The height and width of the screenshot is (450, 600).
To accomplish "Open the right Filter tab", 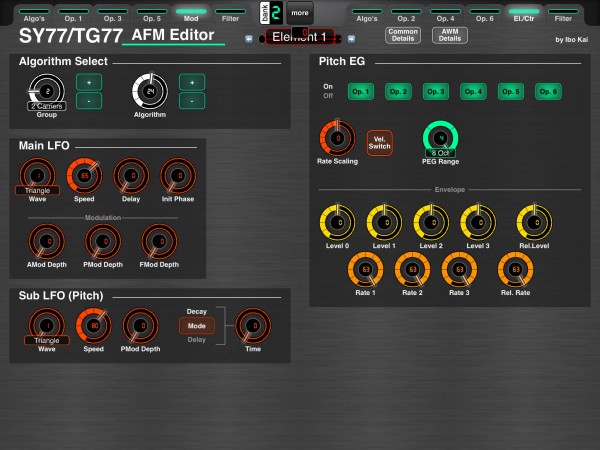I will click(x=563, y=15).
